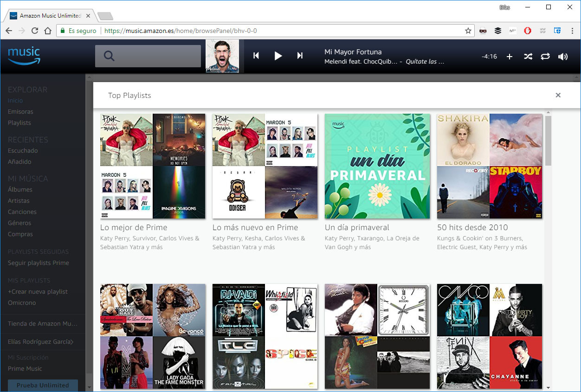Click the remaining time -4:16

point(489,57)
